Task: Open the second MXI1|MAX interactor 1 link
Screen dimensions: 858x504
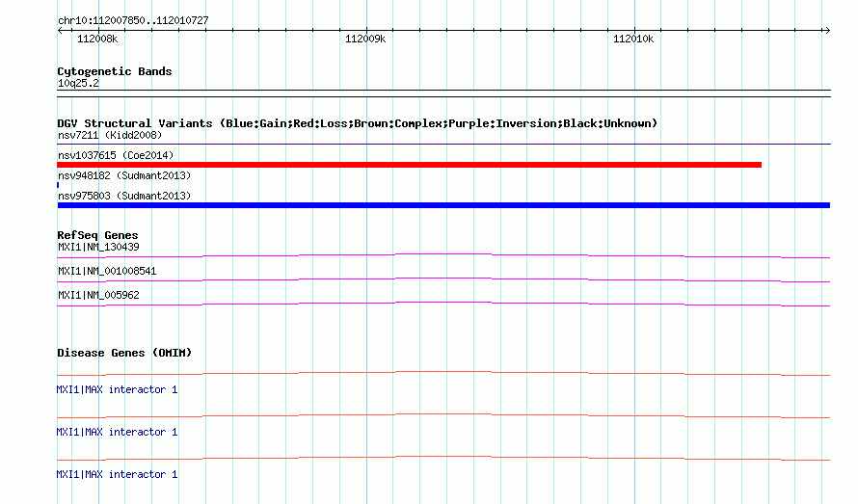Action: [117, 432]
